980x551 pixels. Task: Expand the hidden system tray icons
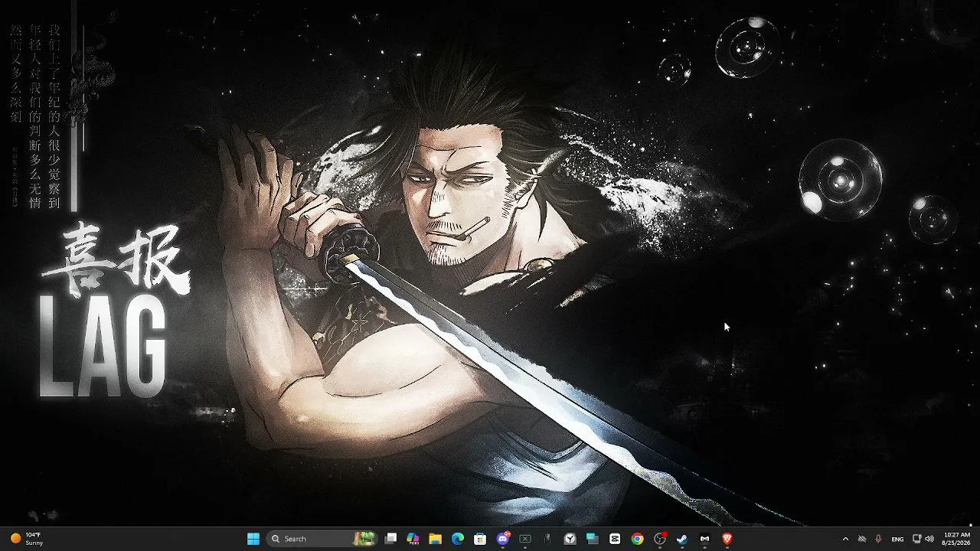(845, 539)
